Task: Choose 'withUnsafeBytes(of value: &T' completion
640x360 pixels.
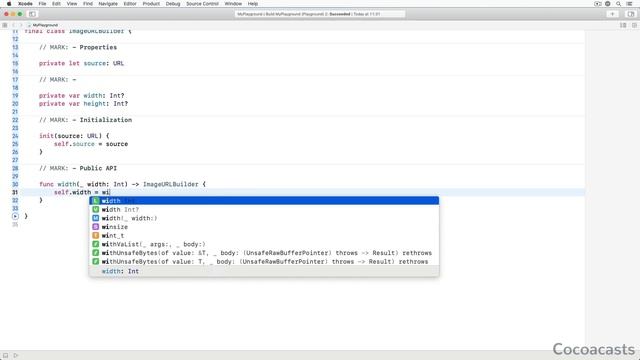Action: pyautogui.click(x=264, y=253)
